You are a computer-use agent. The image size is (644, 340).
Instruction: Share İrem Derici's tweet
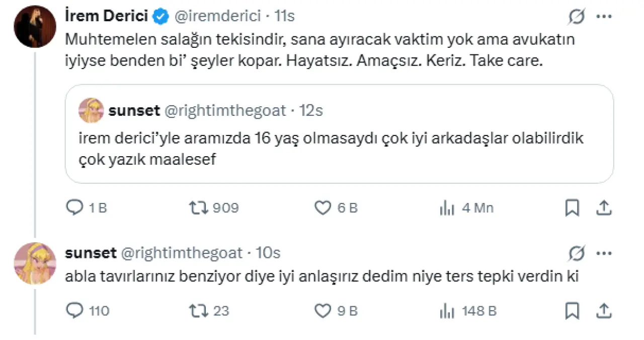(604, 208)
